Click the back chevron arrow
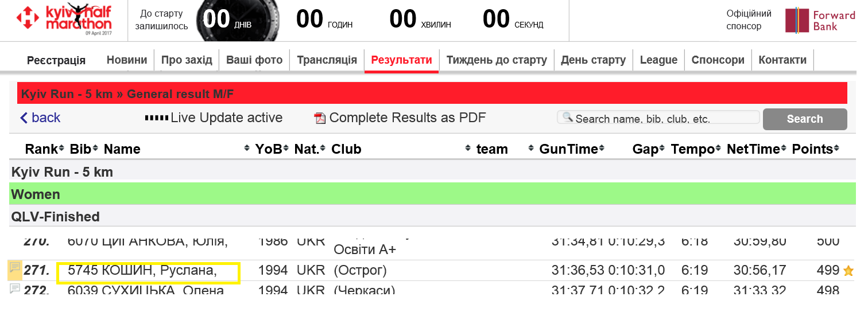This screenshot has height=312, width=868. (x=24, y=118)
